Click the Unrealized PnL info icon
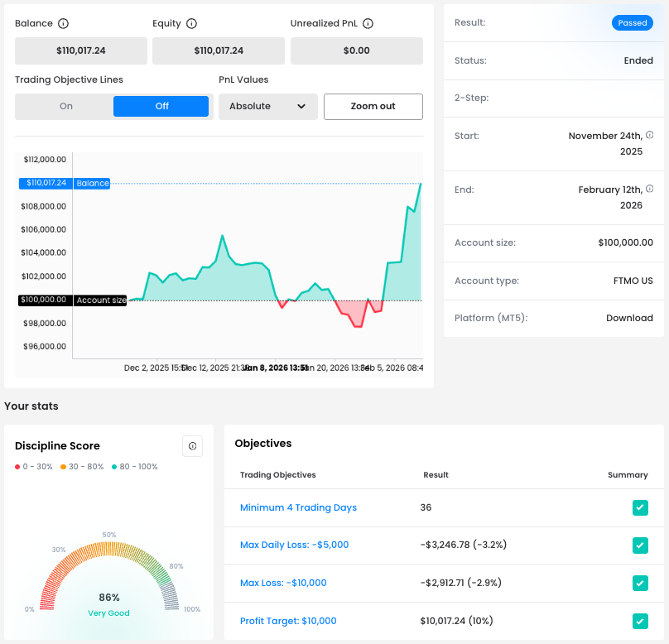This screenshot has width=669, height=644. click(368, 24)
